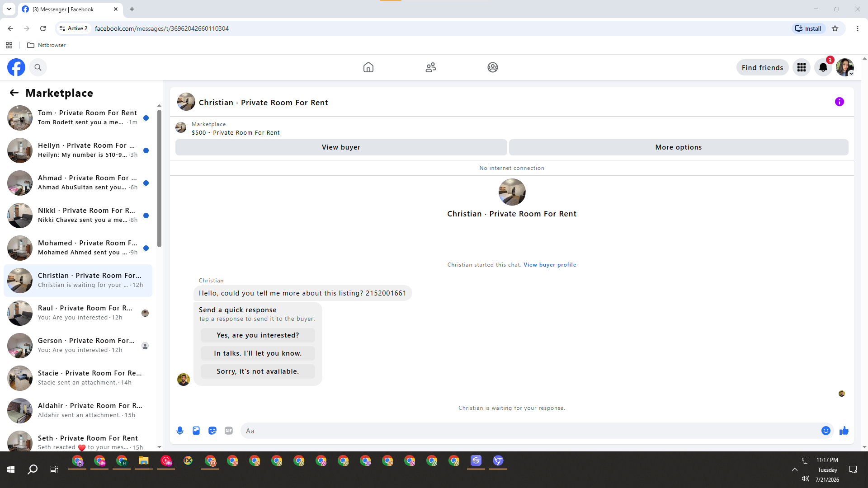Choose a sticker icon
Screen dimensions: 868x488
[x=212, y=431]
